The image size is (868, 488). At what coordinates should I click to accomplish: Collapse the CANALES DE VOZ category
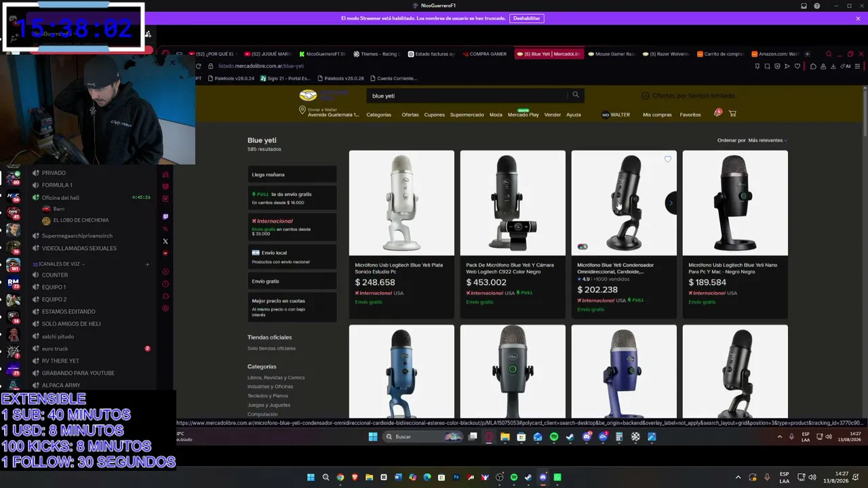(61, 264)
